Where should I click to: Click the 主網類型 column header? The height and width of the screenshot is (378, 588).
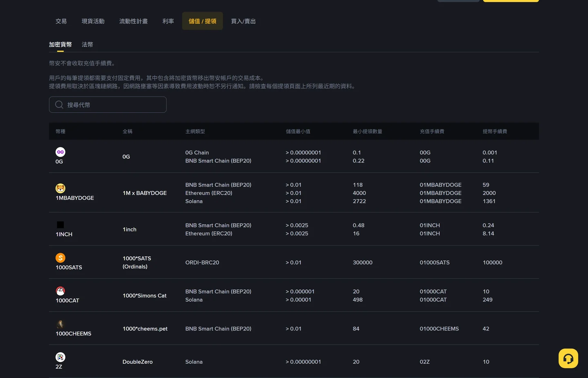tap(195, 132)
